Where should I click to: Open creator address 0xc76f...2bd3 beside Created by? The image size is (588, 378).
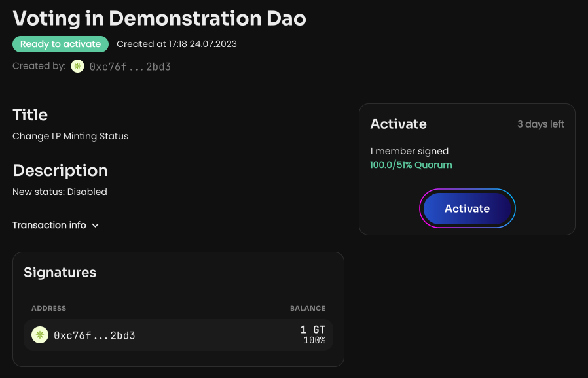click(x=130, y=67)
